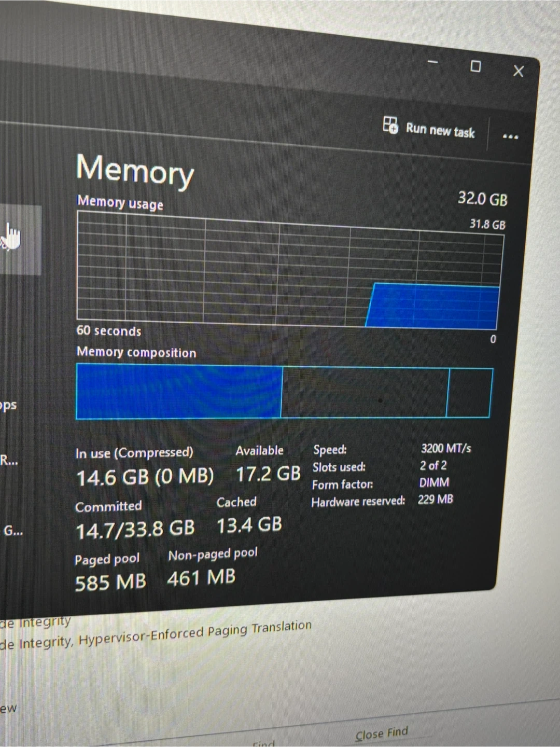Image resolution: width=560 pixels, height=747 pixels.
Task: Click the blue in-use segment of Memory composition
Action: tap(179, 391)
